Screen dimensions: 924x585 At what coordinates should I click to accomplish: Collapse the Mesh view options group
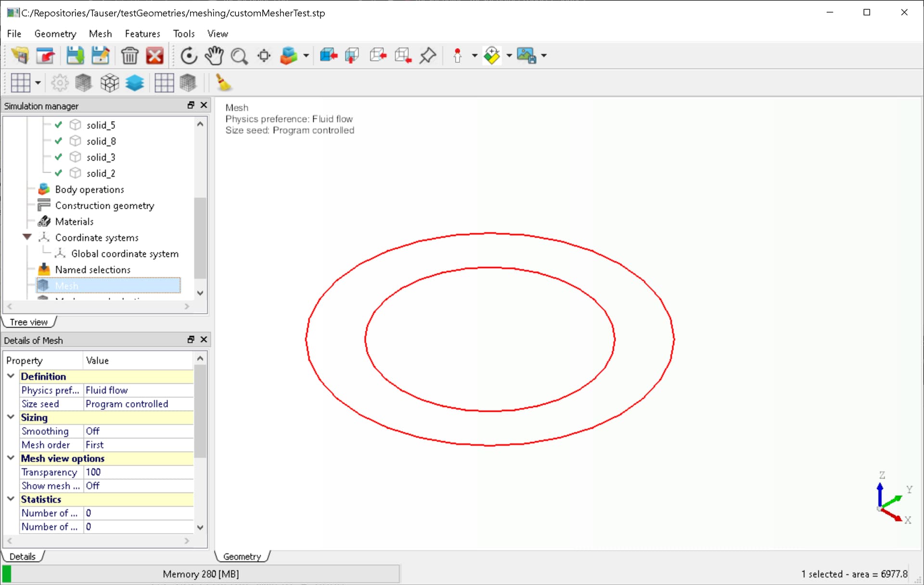(x=11, y=458)
